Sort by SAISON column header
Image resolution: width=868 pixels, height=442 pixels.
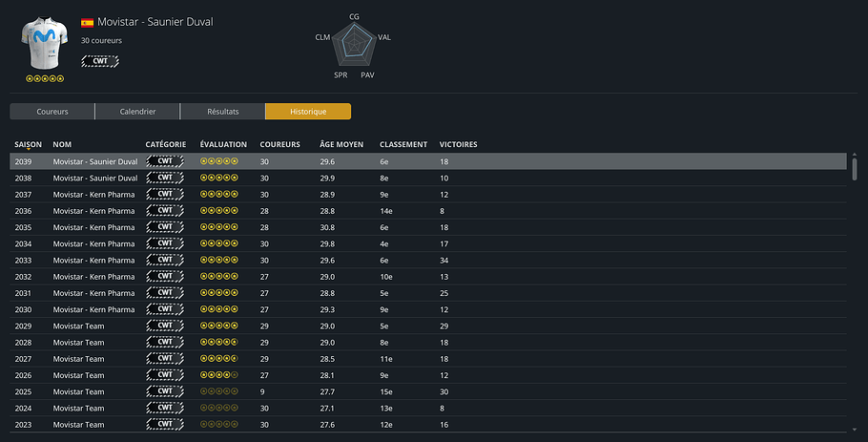coord(28,144)
